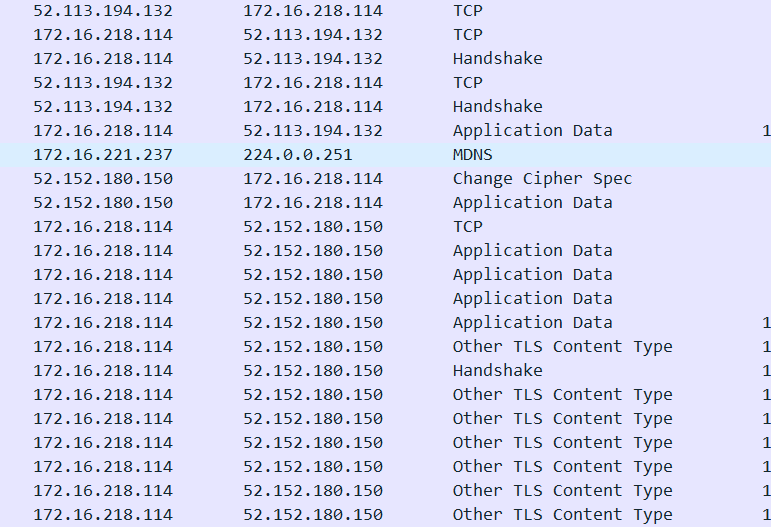Click destination 224.0.0.251 in the MDNS row
Viewport: 771px width, 527px height.
click(298, 155)
